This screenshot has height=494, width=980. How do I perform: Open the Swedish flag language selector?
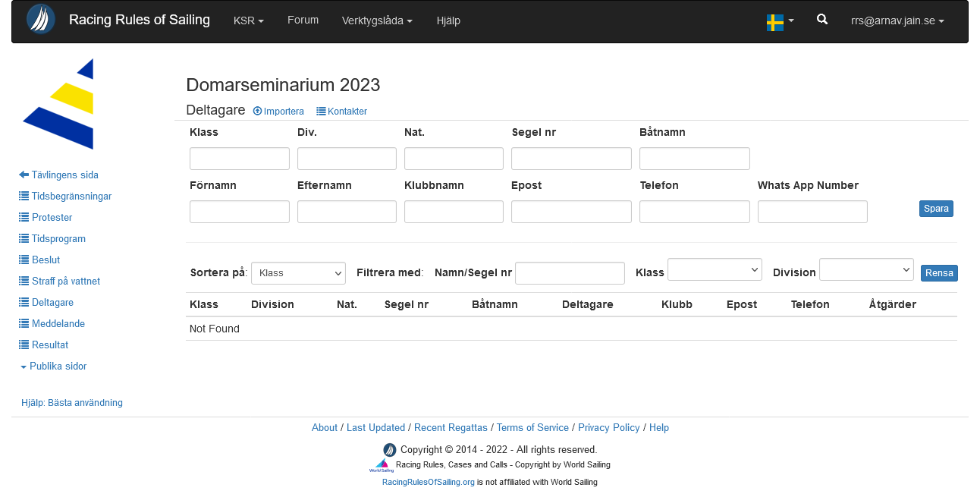780,22
